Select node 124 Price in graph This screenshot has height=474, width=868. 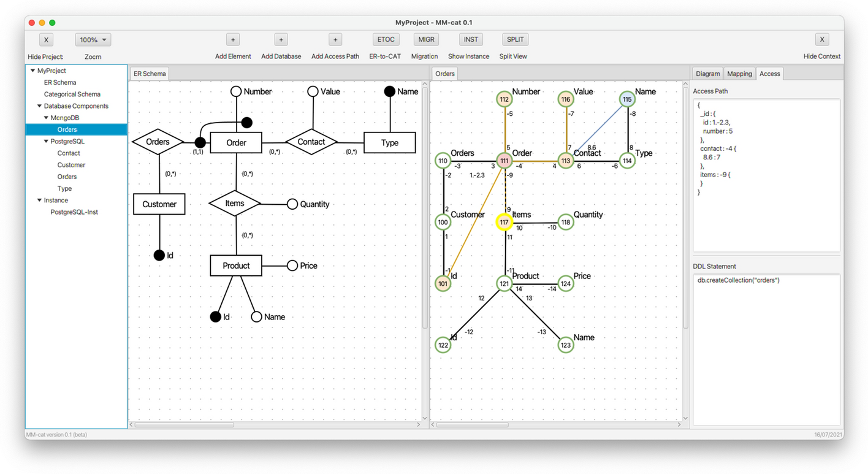(565, 283)
